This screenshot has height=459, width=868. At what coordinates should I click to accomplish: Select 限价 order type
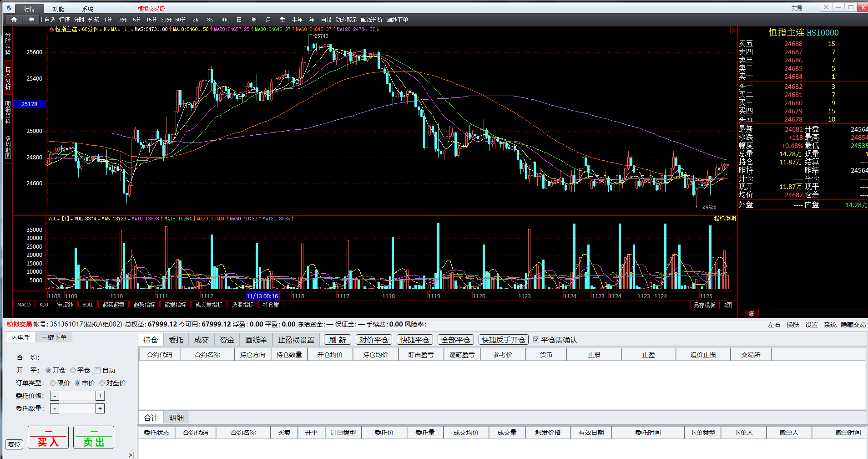tap(53, 383)
